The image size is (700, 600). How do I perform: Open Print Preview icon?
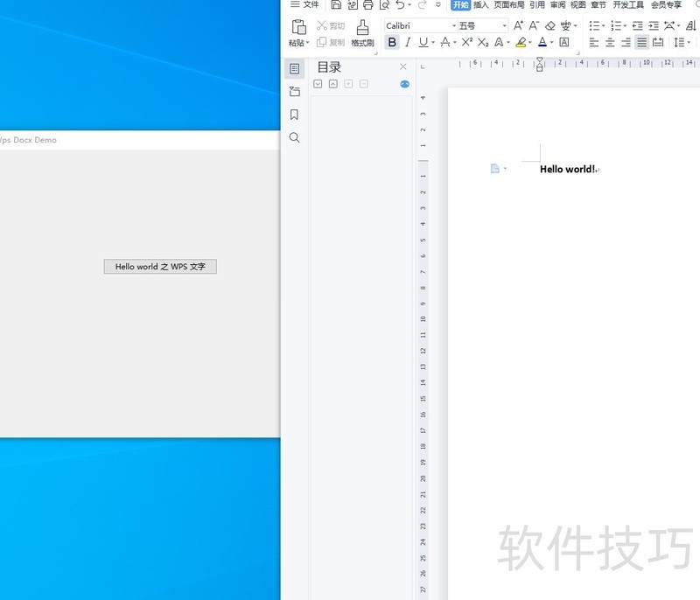pos(384,5)
